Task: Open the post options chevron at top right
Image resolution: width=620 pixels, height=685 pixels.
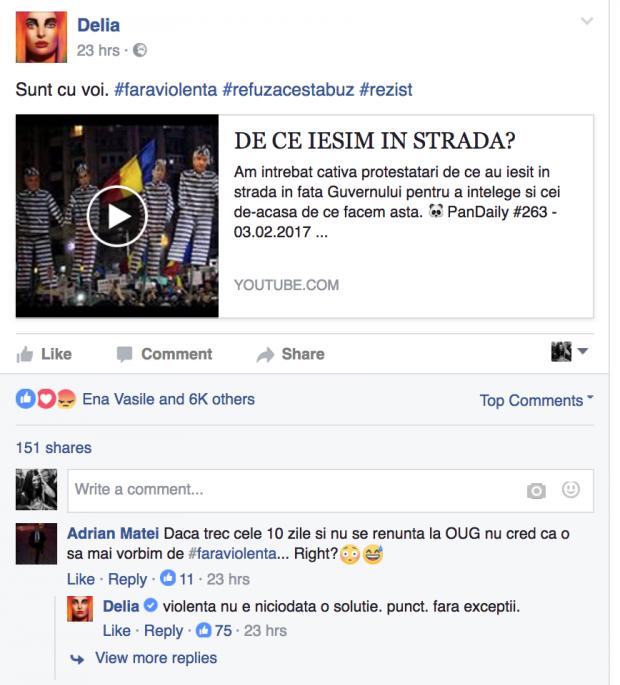Action: [x=587, y=21]
